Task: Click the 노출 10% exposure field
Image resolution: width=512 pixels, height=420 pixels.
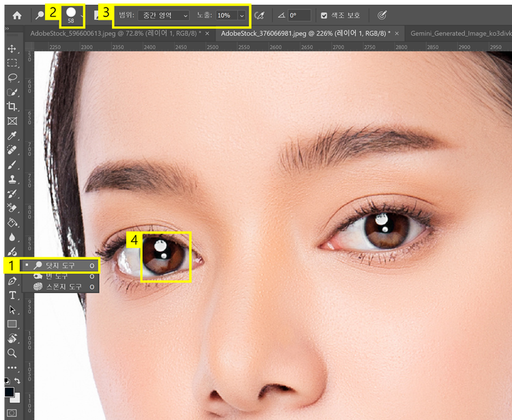Action: tap(226, 15)
